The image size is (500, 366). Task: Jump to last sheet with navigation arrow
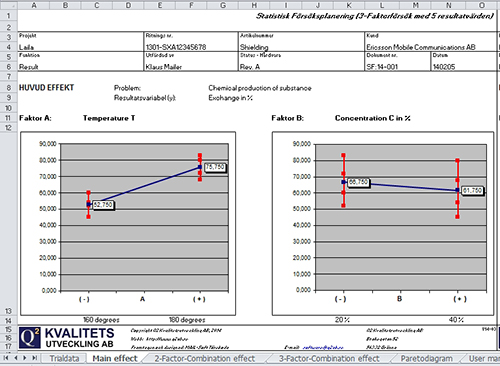click(x=34, y=358)
